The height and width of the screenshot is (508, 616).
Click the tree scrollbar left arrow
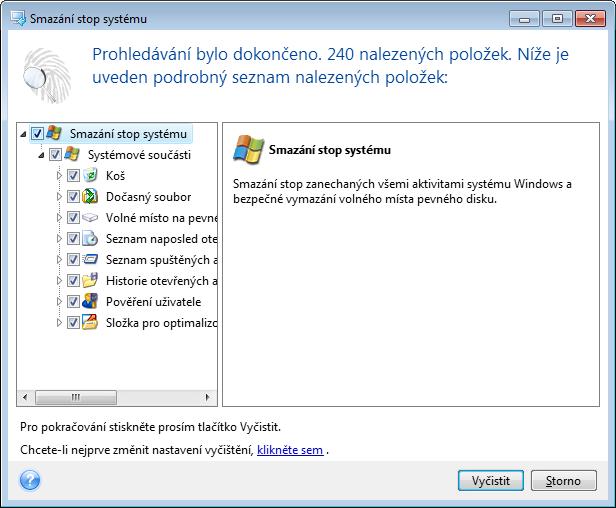[25, 397]
